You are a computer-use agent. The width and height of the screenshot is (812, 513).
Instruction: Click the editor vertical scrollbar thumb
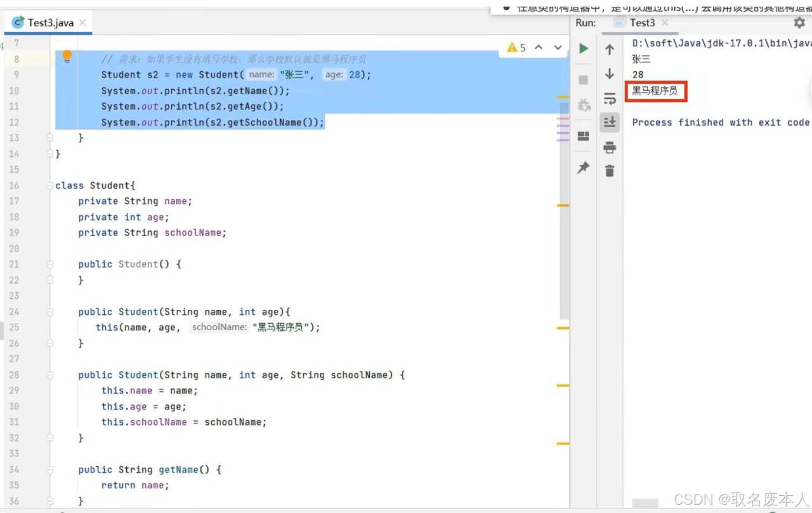coord(565,210)
